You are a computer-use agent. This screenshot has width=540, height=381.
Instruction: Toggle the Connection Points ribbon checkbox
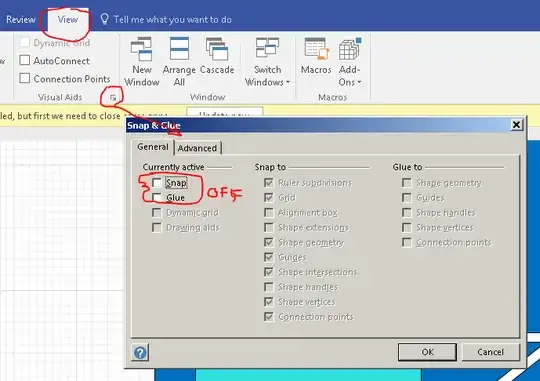click(x=25, y=78)
